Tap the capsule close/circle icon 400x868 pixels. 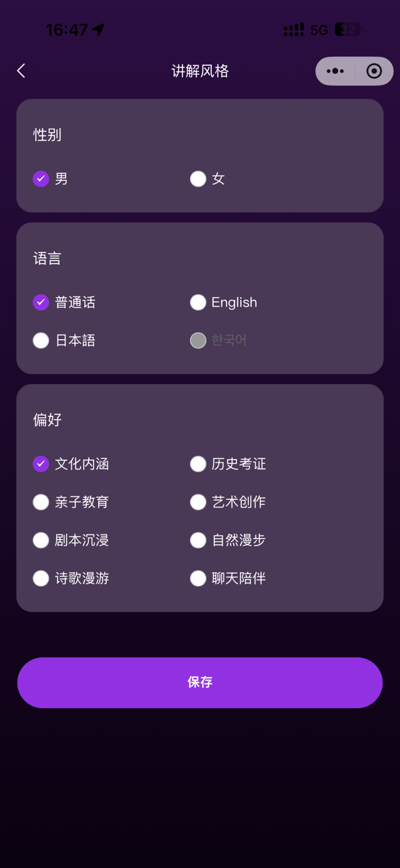pos(373,71)
